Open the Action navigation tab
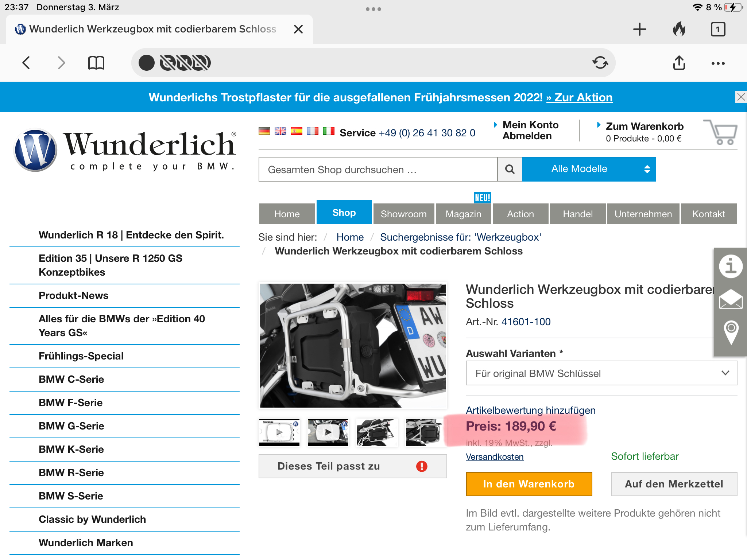 [x=520, y=214]
